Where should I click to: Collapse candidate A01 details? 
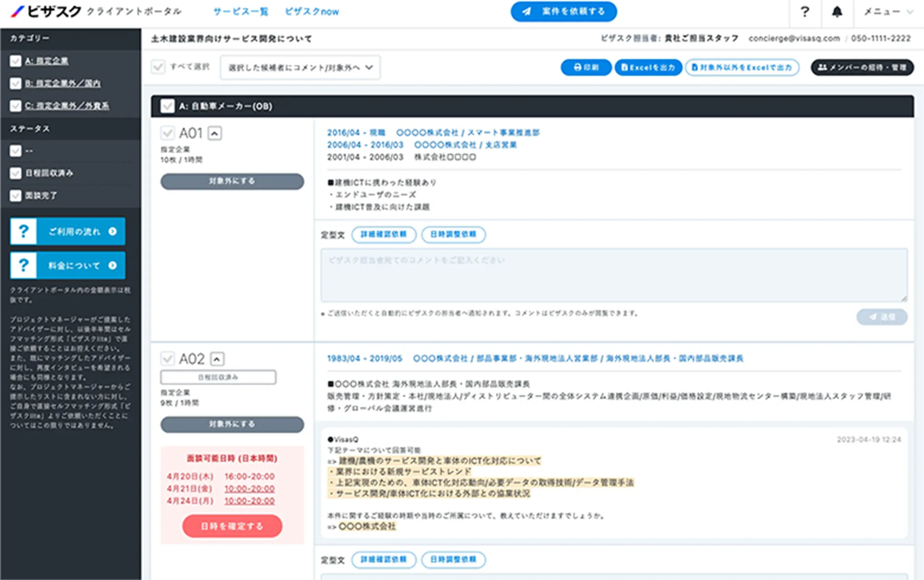(215, 133)
